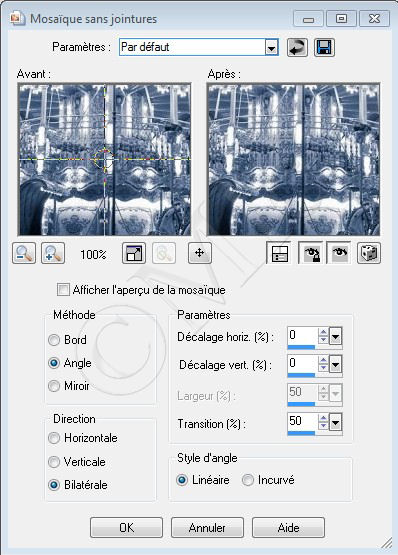Open Décalage horiz. slider dropdown arrow
This screenshot has width=398, height=555.
[x=335, y=336]
